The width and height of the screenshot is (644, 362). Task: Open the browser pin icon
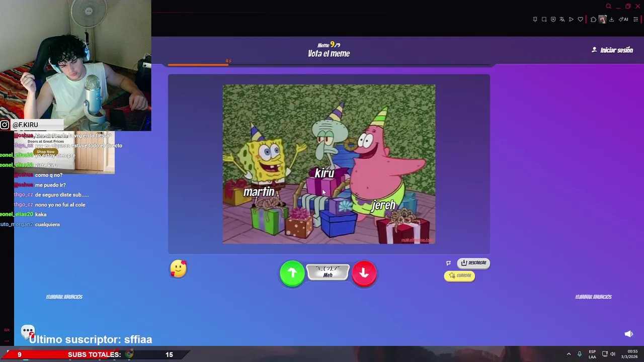(x=535, y=20)
